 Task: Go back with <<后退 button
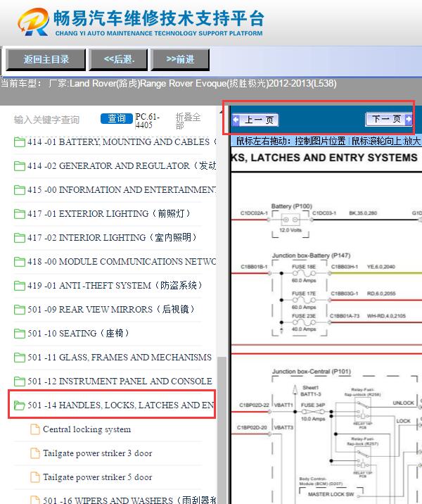pyautogui.click(x=118, y=59)
